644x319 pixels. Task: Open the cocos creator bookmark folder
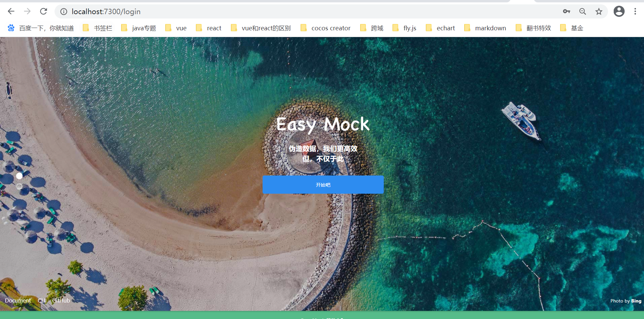click(325, 28)
